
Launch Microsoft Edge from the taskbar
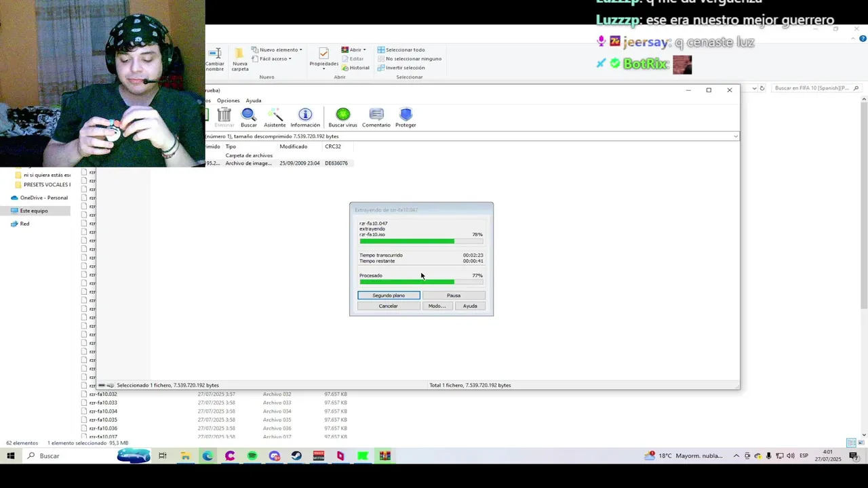[x=208, y=456]
